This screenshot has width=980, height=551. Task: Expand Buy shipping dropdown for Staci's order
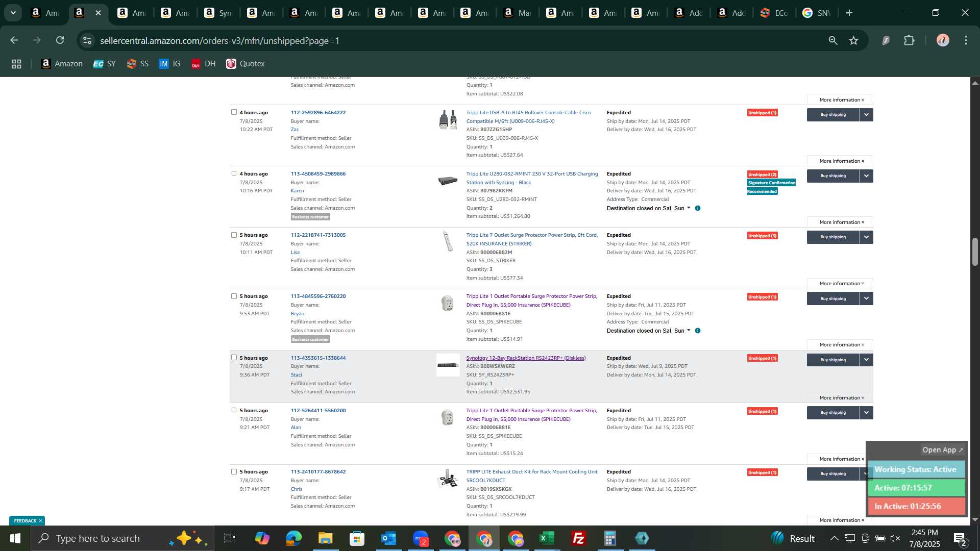click(866, 360)
